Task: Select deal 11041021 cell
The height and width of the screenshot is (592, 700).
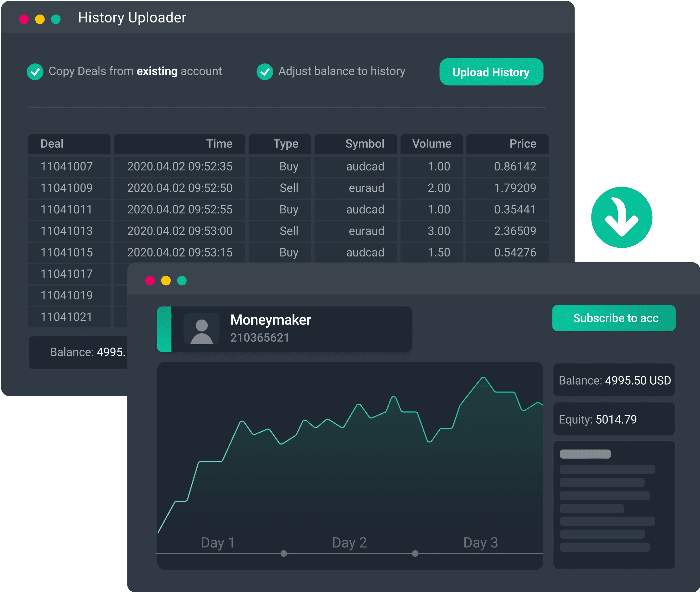Action: pyautogui.click(x=69, y=317)
